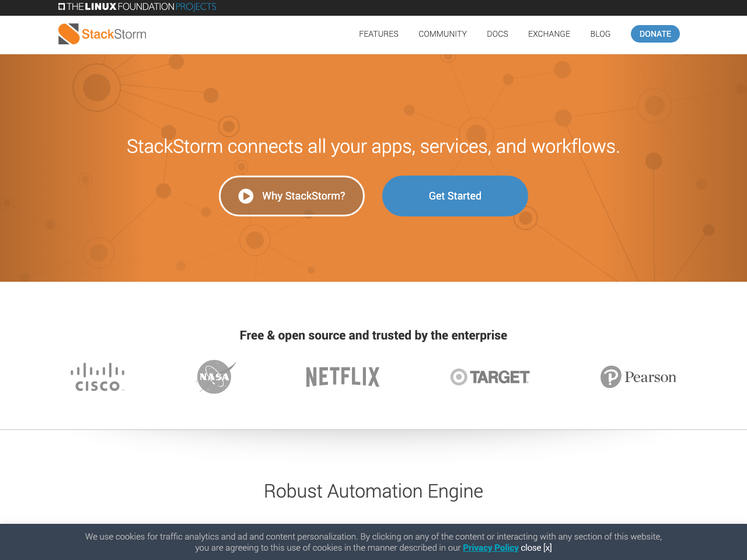
Task: Click the Linux Foundation logo mark
Action: (x=60, y=6)
